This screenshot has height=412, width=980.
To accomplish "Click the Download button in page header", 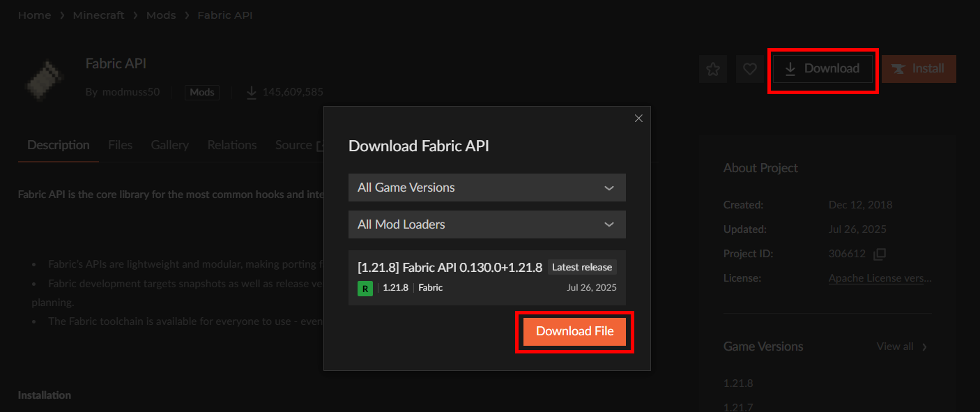I will pyautogui.click(x=822, y=68).
